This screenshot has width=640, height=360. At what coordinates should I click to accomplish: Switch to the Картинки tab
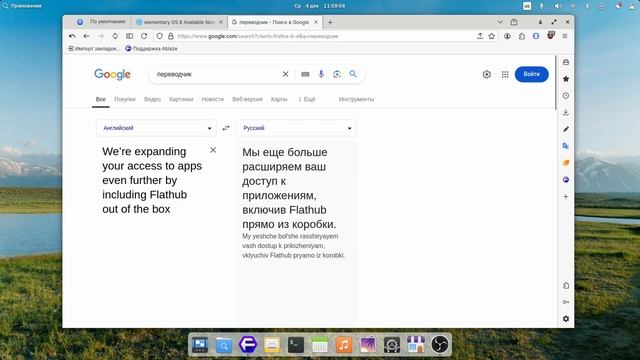[181, 99]
